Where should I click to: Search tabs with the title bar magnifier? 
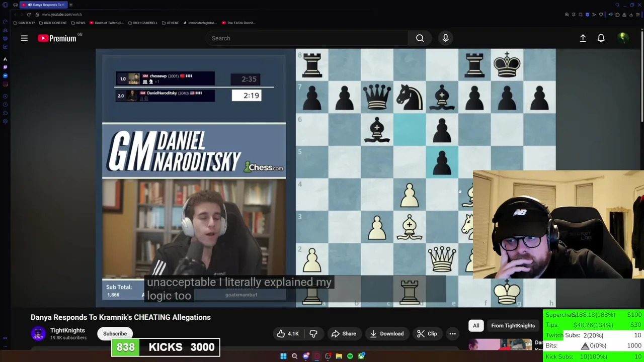pos(617,5)
